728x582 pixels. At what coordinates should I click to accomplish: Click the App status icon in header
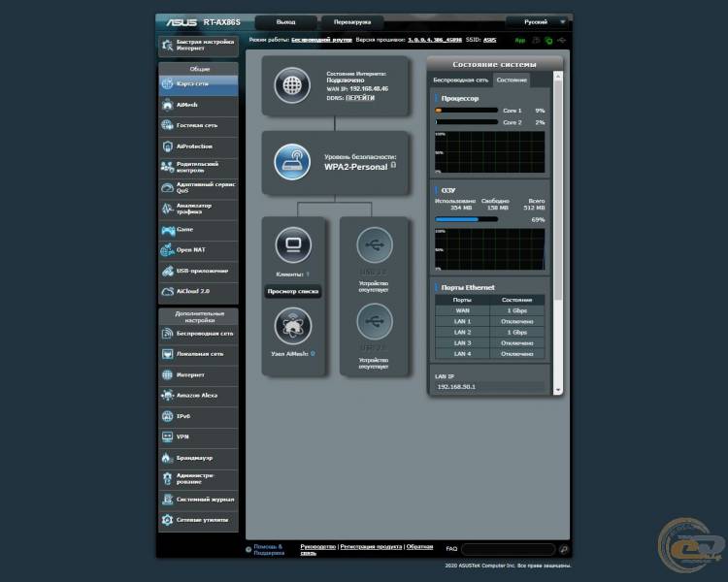[520, 41]
